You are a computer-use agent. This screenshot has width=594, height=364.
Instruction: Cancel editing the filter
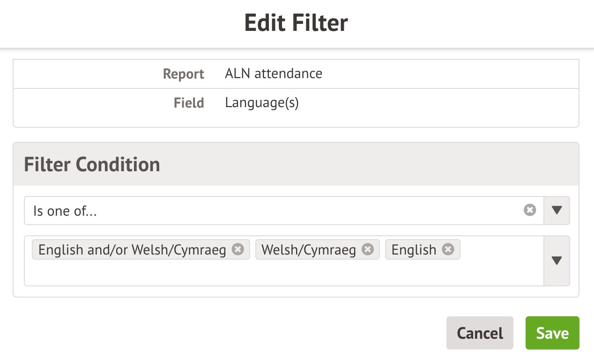pyautogui.click(x=480, y=333)
